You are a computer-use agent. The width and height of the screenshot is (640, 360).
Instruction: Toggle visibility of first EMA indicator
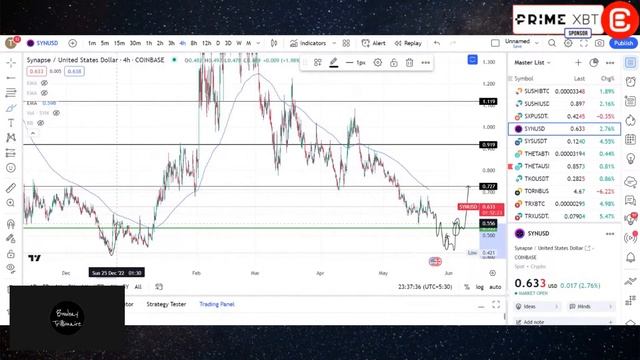coord(44,83)
